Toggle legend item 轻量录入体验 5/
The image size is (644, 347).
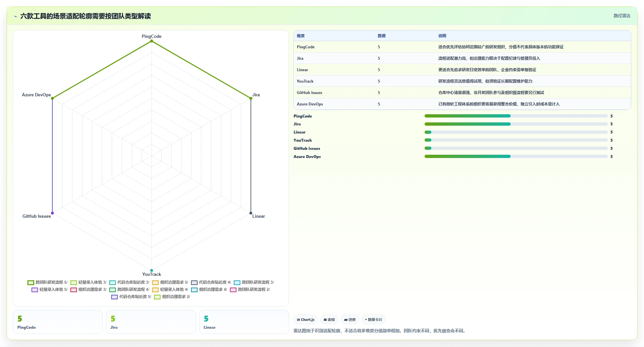[x=50, y=290]
